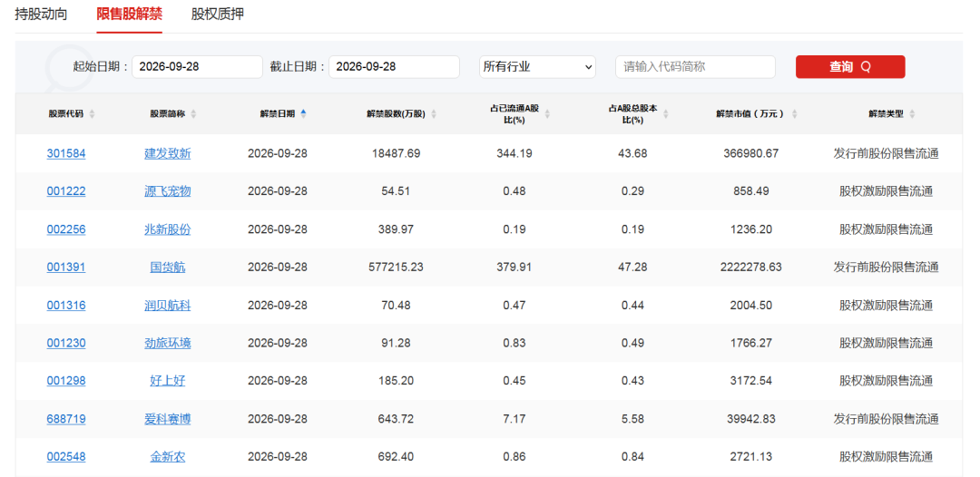The image size is (980, 477).
Task: Select unlock value 2222278.63
Action: click(750, 268)
